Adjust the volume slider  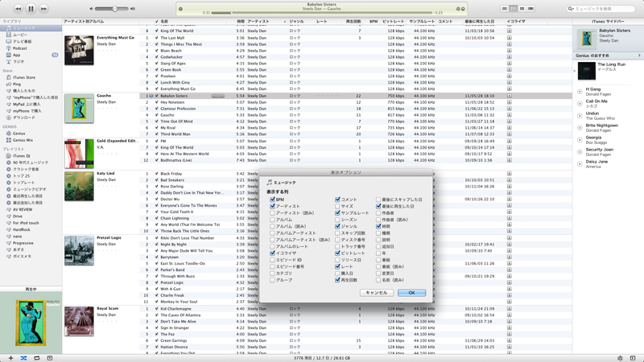coord(114,9)
